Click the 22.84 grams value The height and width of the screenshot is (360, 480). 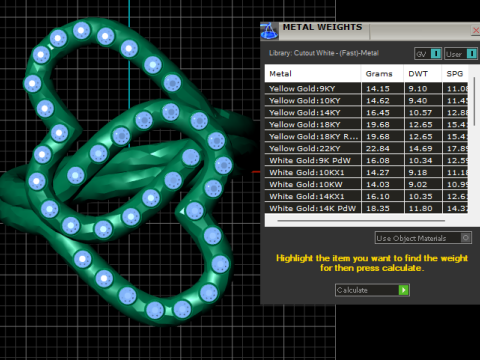378,149
